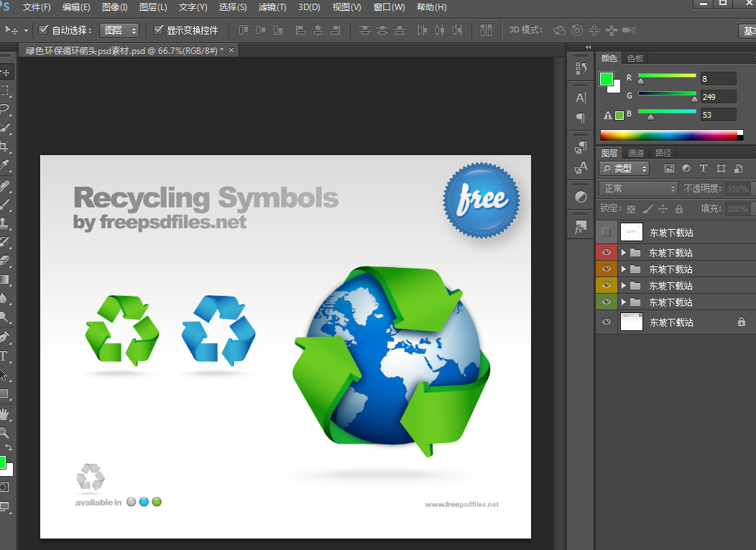This screenshot has width=756, height=550.
Task: Switch to the 色板 tab
Action: 635,58
